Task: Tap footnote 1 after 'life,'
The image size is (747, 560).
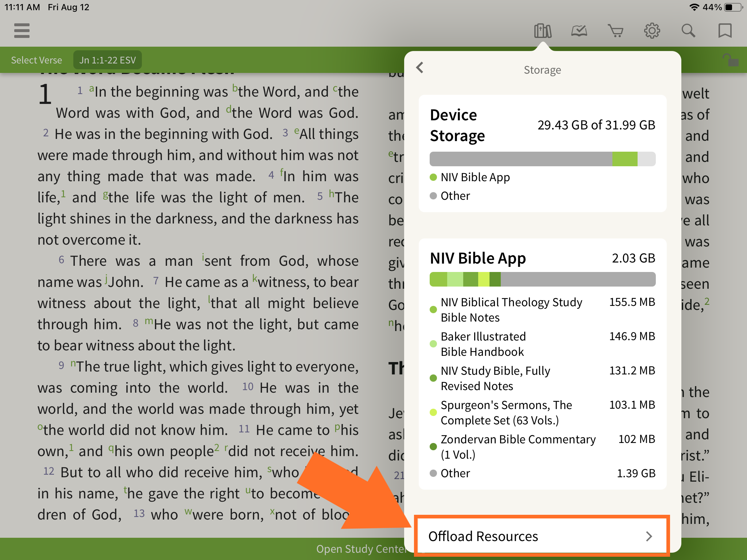Action: pyautogui.click(x=63, y=194)
